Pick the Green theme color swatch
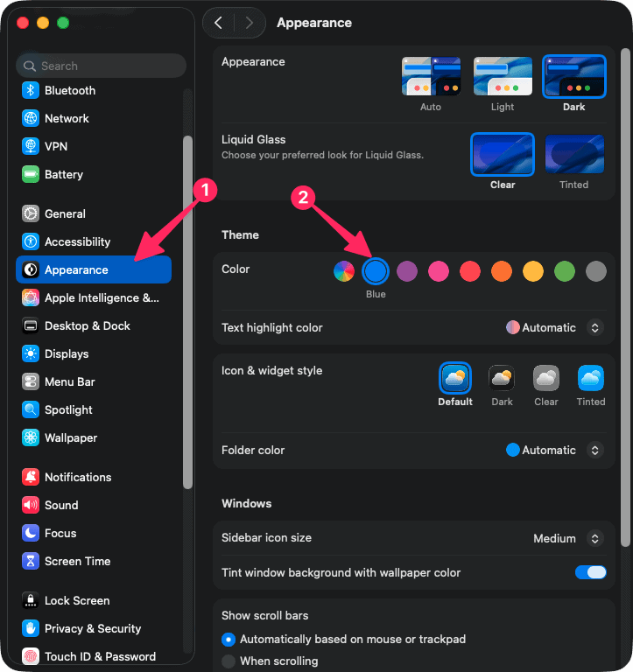The height and width of the screenshot is (672, 633). (565, 271)
